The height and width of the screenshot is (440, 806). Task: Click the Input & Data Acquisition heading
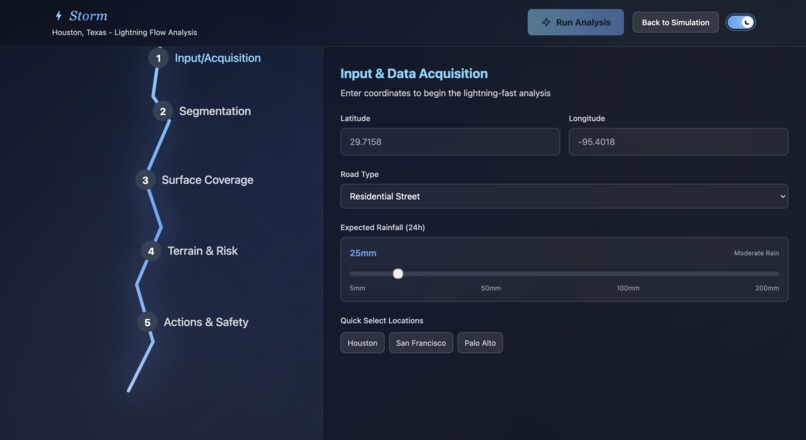pyautogui.click(x=414, y=74)
